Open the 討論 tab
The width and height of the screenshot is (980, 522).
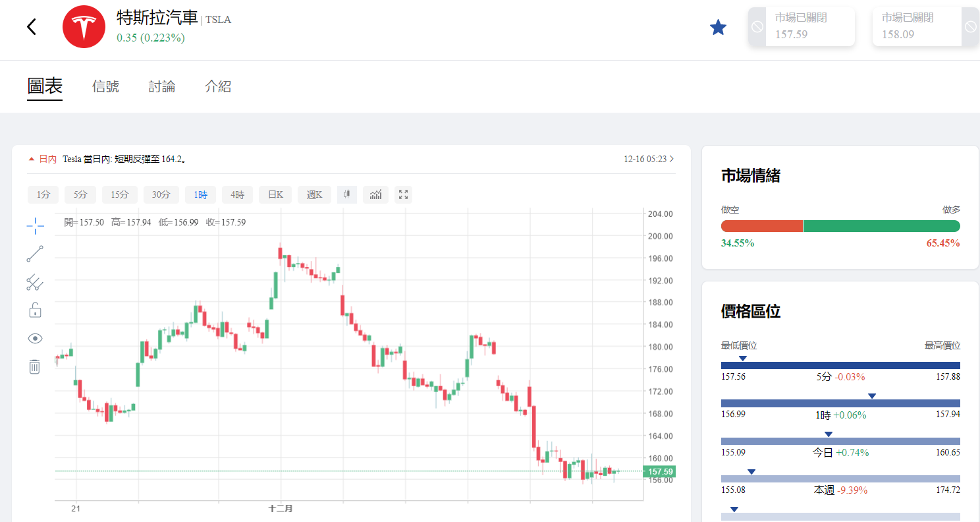pyautogui.click(x=161, y=86)
